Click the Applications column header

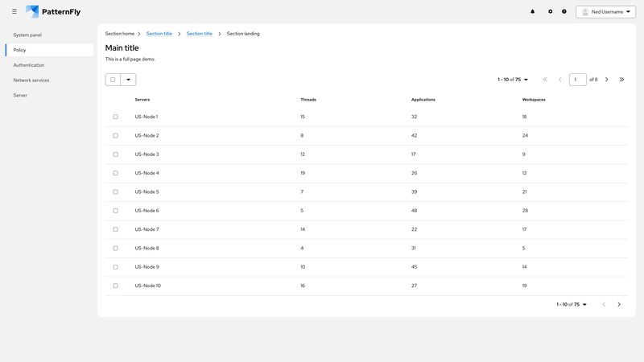tap(423, 100)
